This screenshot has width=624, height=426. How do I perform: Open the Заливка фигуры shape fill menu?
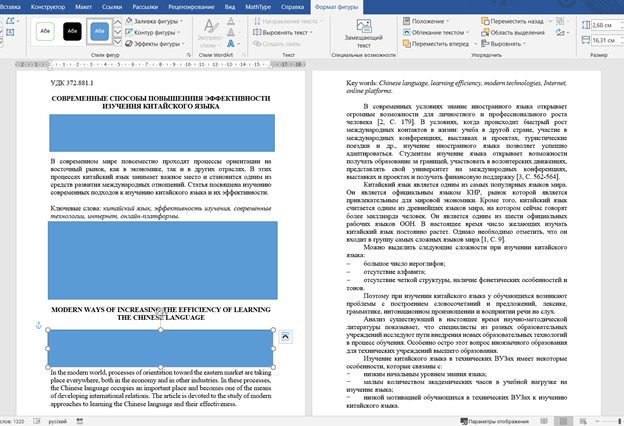(x=154, y=21)
